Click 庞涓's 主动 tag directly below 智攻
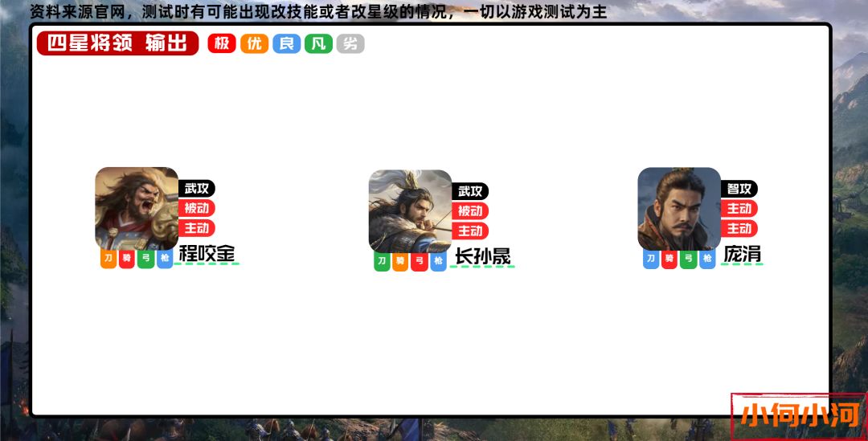The image size is (868, 441). 739,209
